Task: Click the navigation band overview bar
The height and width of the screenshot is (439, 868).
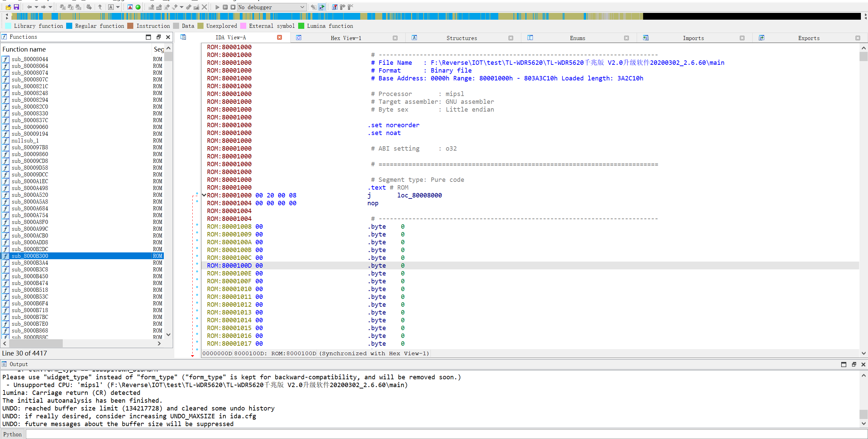Action: 436,16
